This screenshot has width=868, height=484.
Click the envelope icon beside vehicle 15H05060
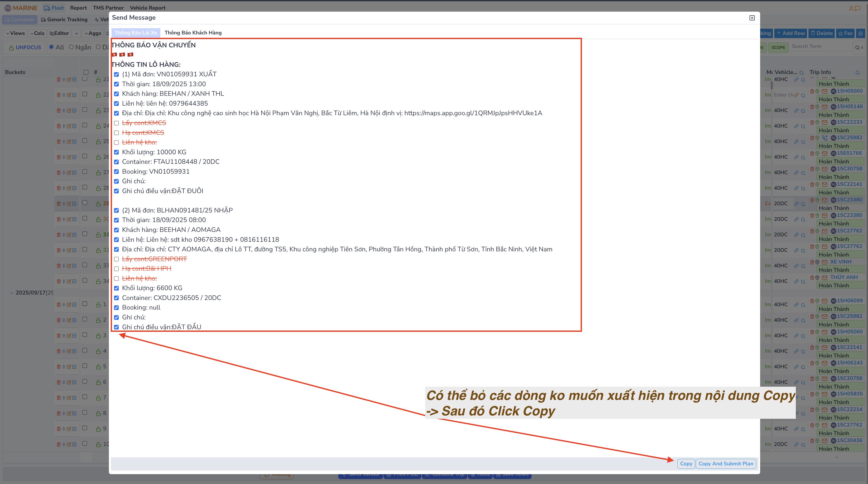[825, 91]
